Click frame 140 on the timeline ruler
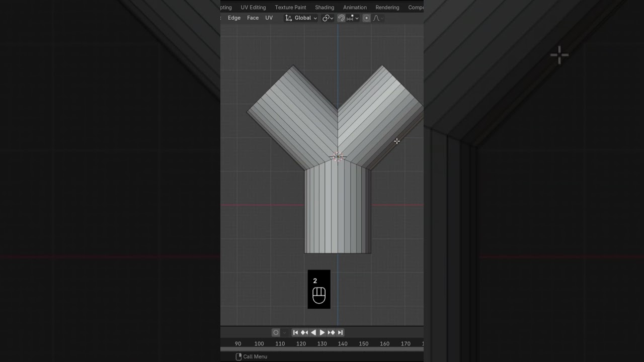Screen dimensions: 644x362 tap(343, 344)
